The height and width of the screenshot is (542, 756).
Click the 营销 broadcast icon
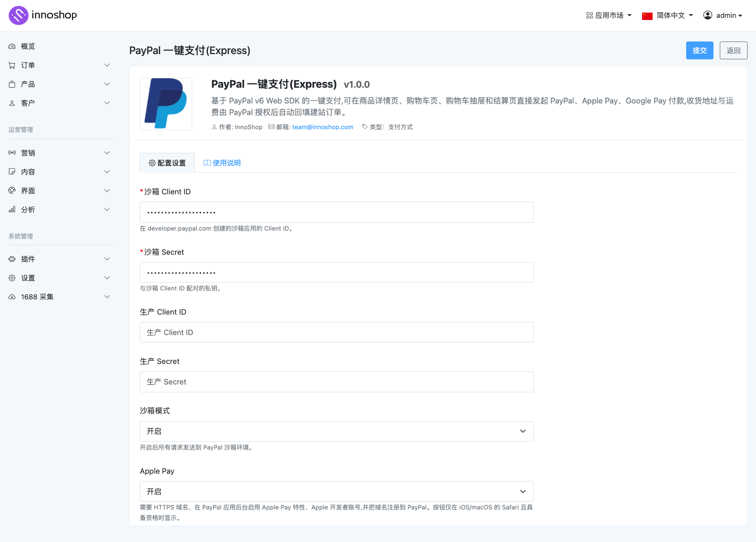pos(12,153)
